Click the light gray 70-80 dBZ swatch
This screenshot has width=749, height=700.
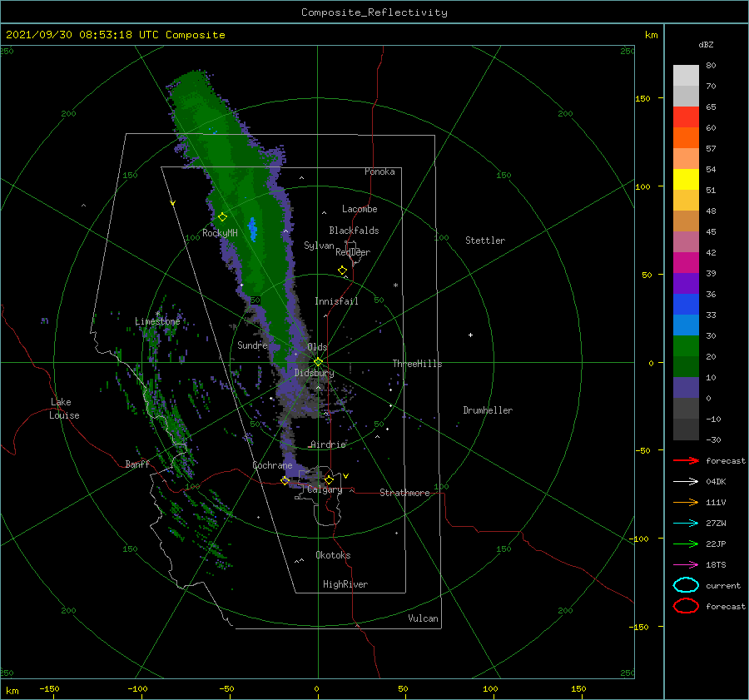point(686,76)
